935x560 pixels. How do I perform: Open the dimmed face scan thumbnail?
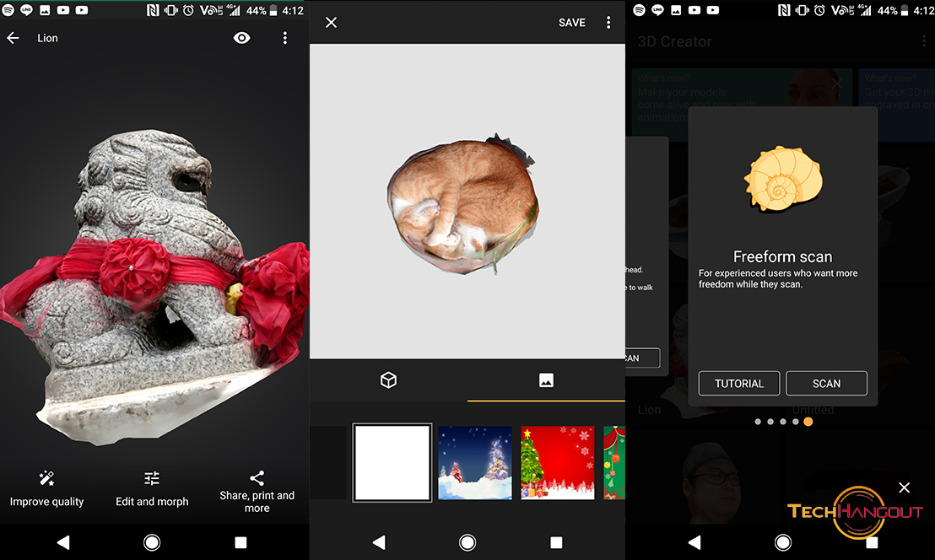pyautogui.click(x=708, y=477)
